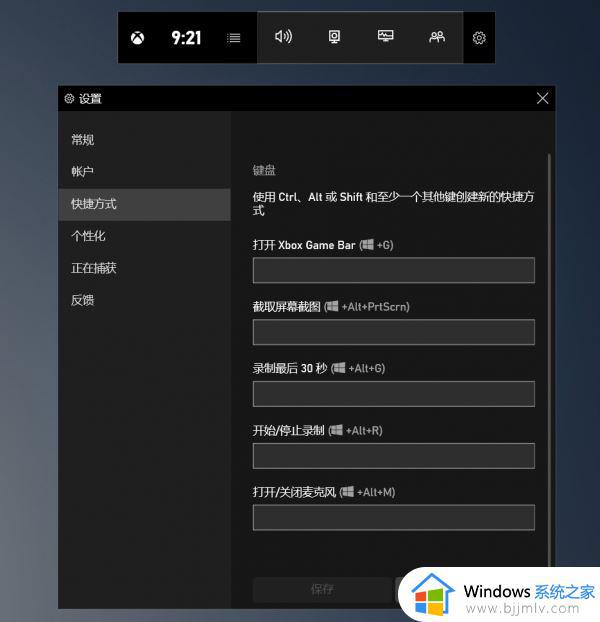Click the 打开/关闭麦克风 shortcut field
This screenshot has width=600, height=622.
[394, 518]
